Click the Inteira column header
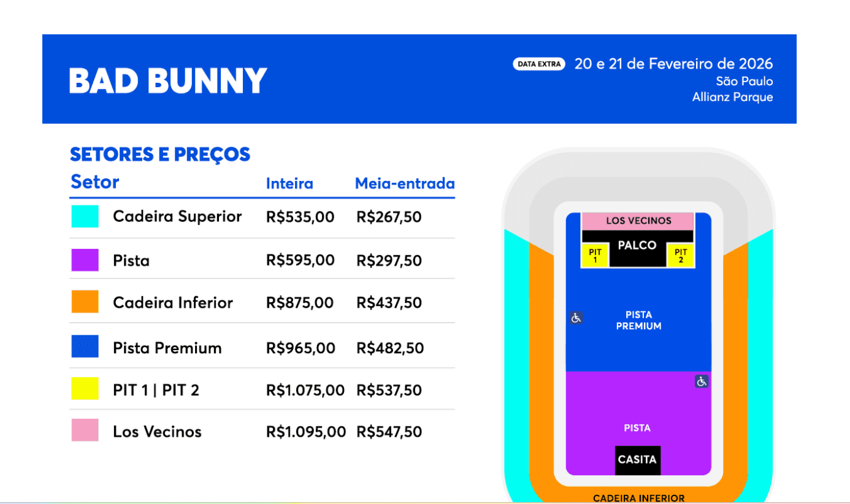Viewport: 850px width, 504px height. [289, 183]
